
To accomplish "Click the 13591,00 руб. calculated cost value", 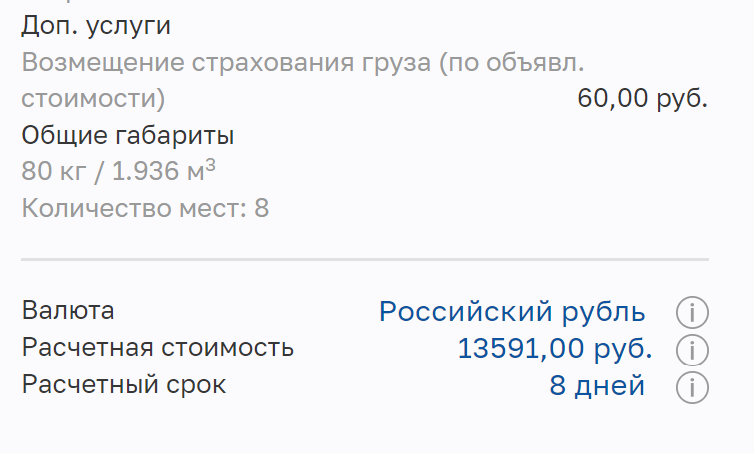I will tap(554, 348).
